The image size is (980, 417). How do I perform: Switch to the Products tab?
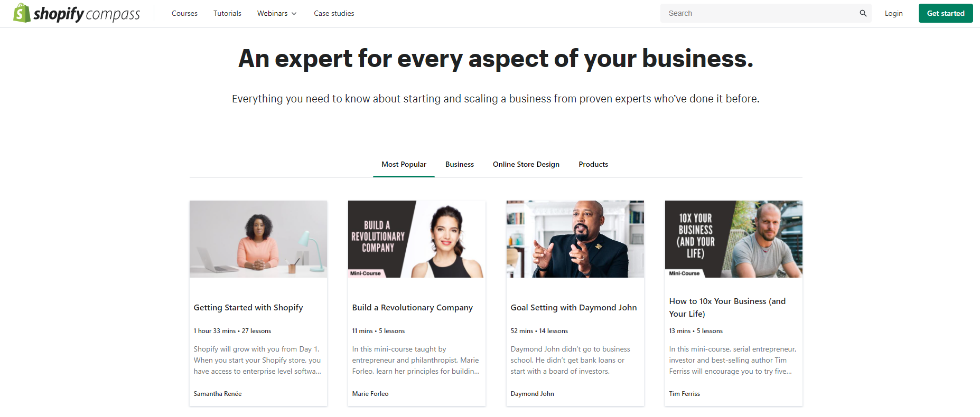(x=593, y=164)
